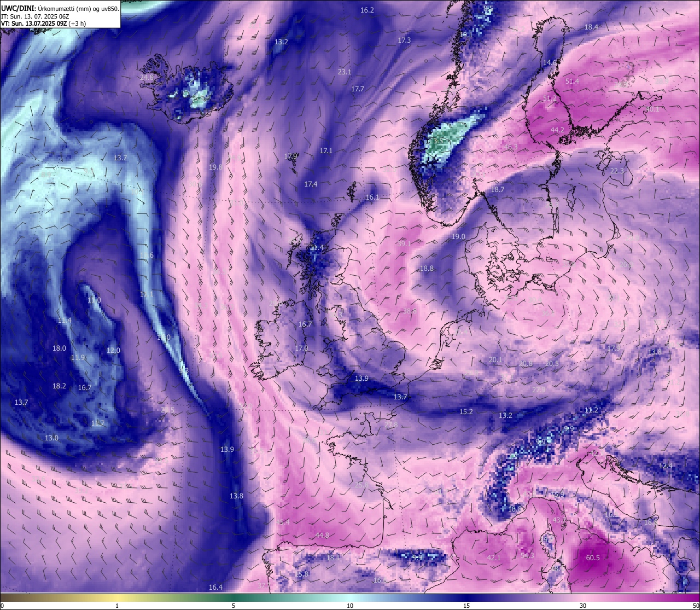Click the 18.0 value on the map
Viewport: 700px width, 610px height.
59,348
